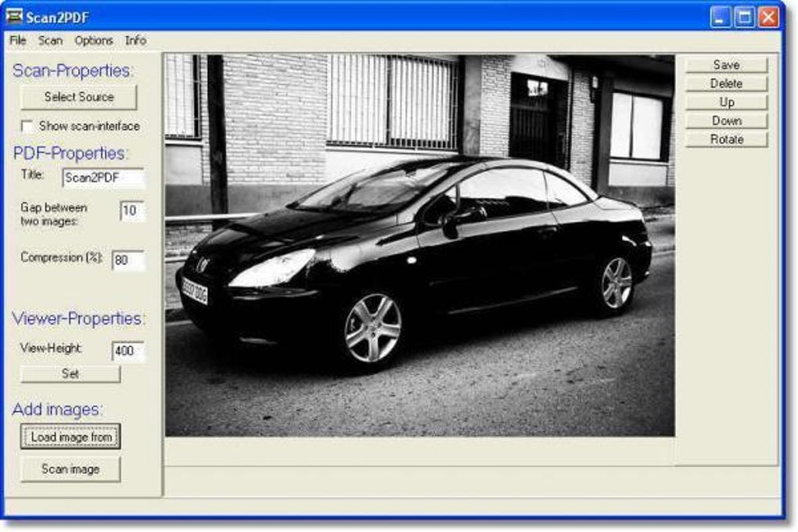
Task: Click the Scan image button
Action: [x=70, y=469]
